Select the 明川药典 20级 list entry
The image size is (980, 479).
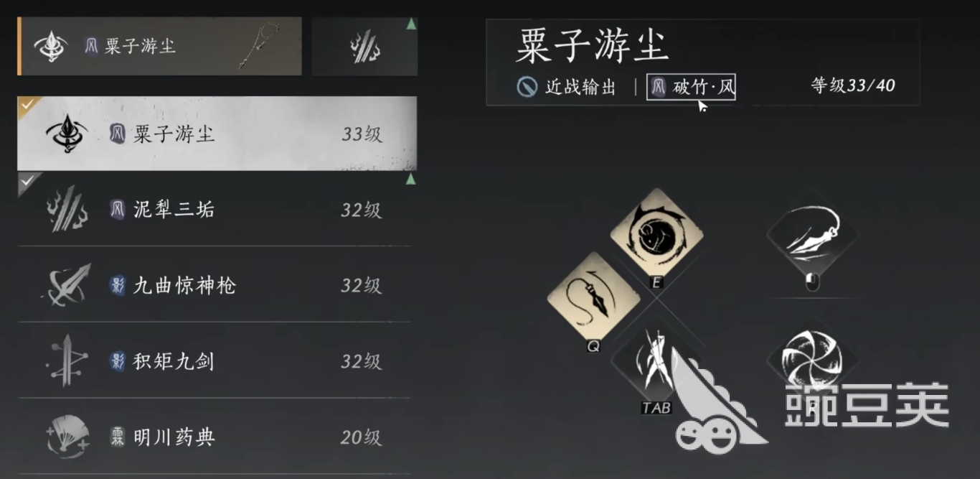(x=214, y=437)
